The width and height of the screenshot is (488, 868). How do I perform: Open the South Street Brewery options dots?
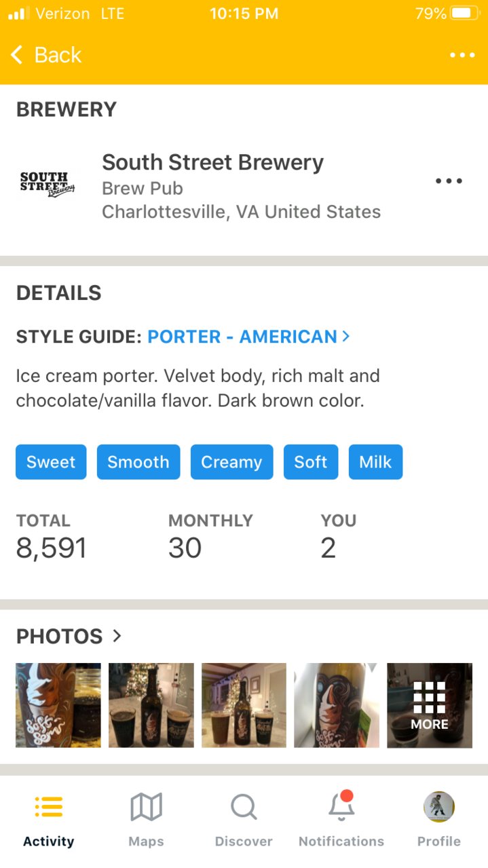click(x=449, y=181)
